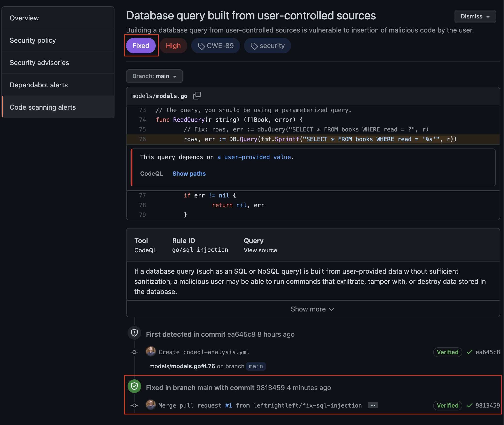This screenshot has width=504, height=425.
Task: Open pull request #1 link
Action: point(228,405)
